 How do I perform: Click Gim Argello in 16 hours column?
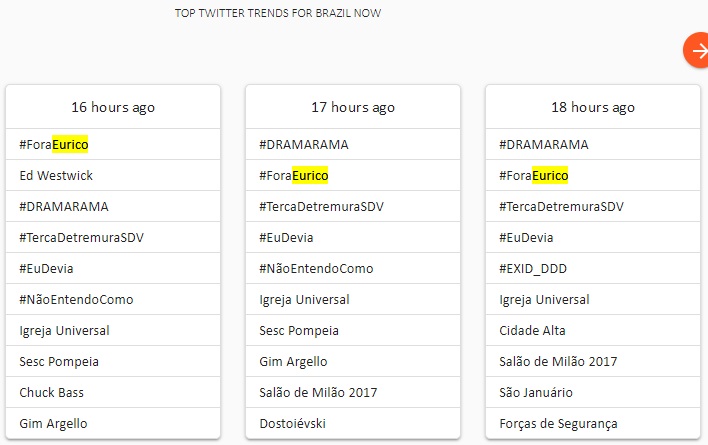pos(54,424)
